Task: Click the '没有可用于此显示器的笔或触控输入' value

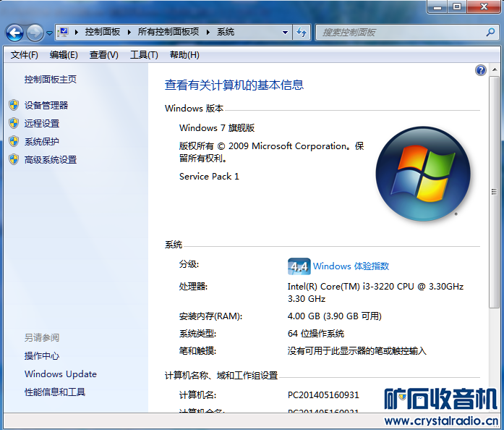Action: click(356, 351)
